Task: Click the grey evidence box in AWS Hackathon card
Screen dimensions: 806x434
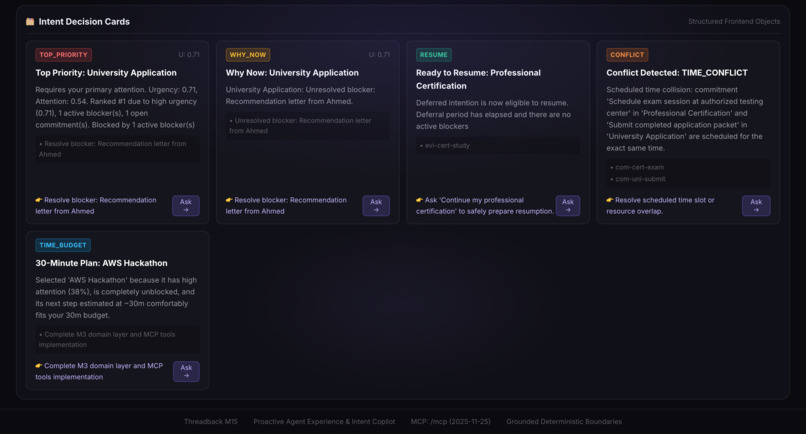Action: pos(117,339)
